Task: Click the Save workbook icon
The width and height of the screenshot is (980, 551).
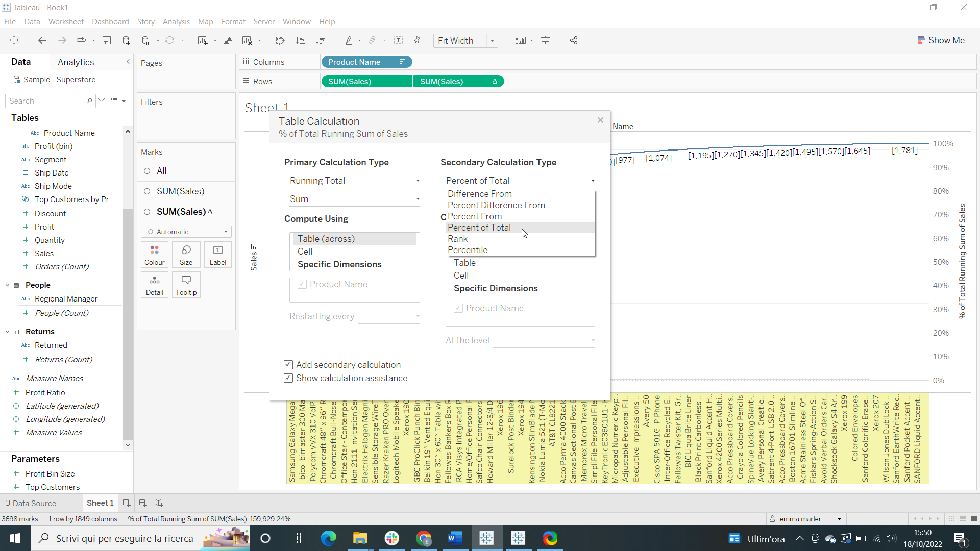Action: tap(107, 40)
